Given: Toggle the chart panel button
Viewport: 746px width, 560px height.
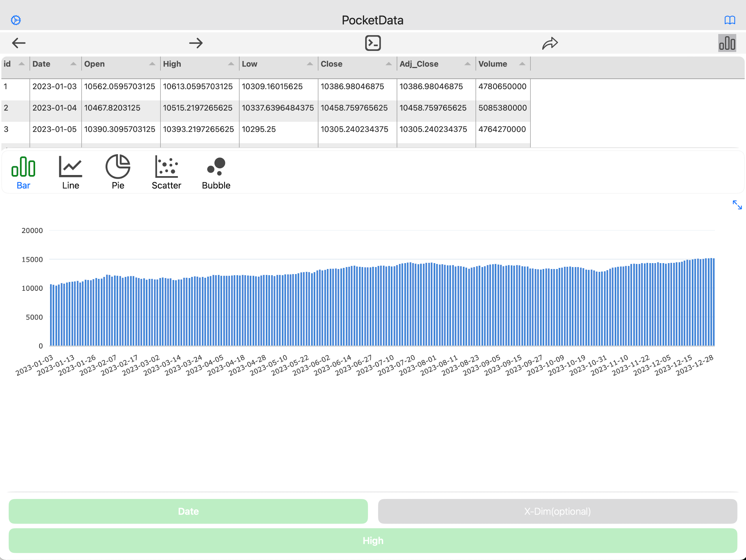Looking at the screenshot, I should [x=727, y=43].
